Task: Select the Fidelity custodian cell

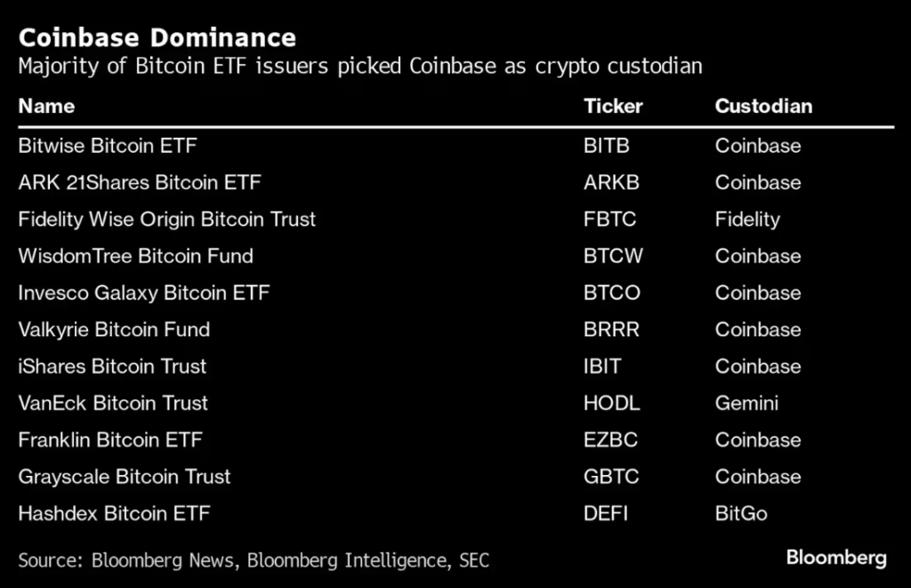Action: click(x=747, y=220)
